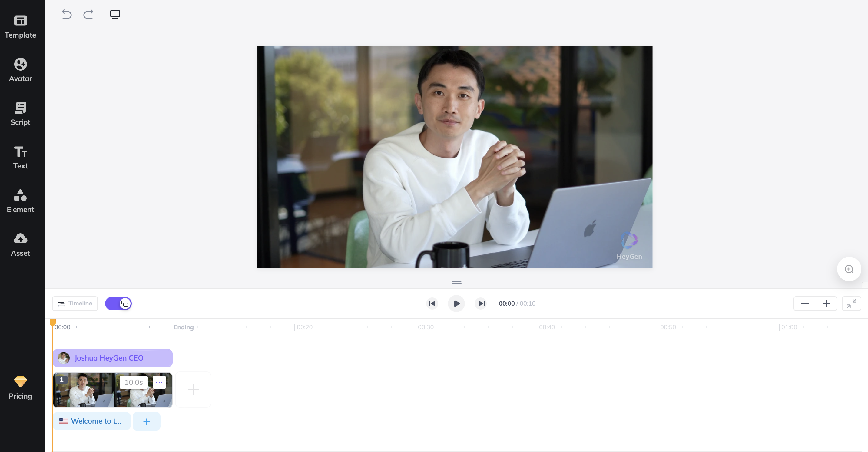Select the Timeline tab label

[80, 303]
